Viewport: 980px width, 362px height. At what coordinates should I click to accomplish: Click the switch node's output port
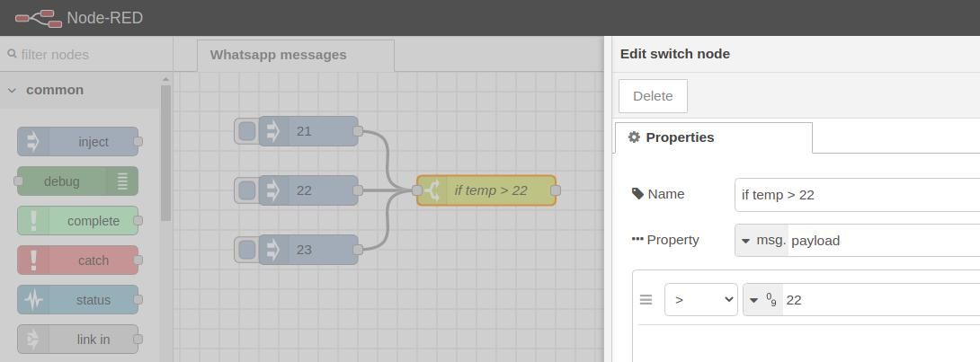tap(556, 190)
